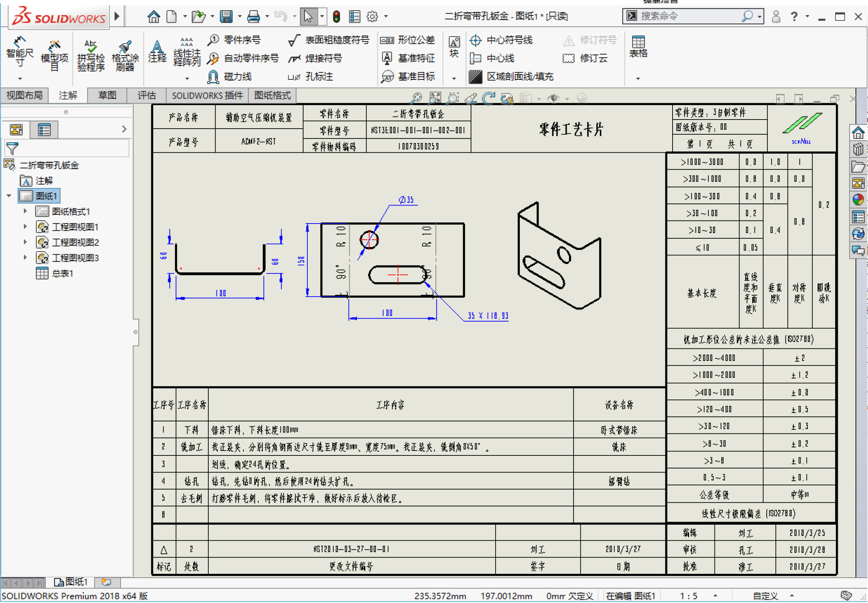This screenshot has height=603, width=868.
Task: Choose the Hole Callout tool
Action: (x=310, y=77)
